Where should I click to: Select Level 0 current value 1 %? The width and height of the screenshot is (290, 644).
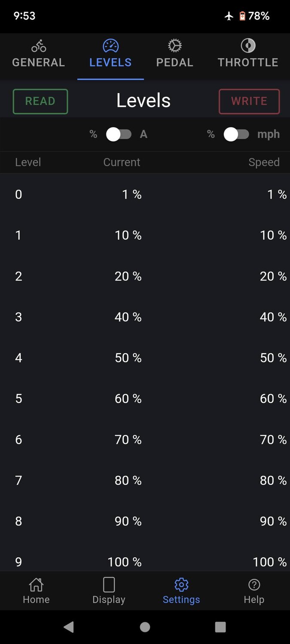click(x=131, y=194)
